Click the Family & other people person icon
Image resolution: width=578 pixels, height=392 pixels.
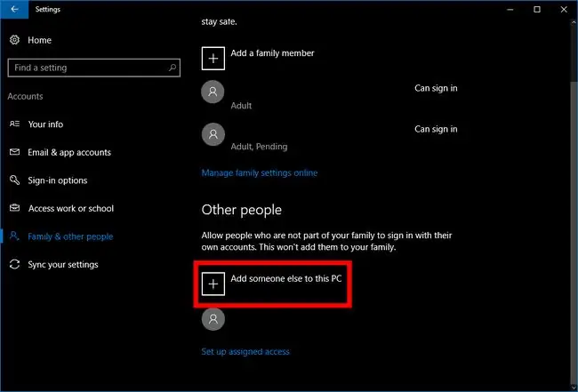(x=14, y=236)
